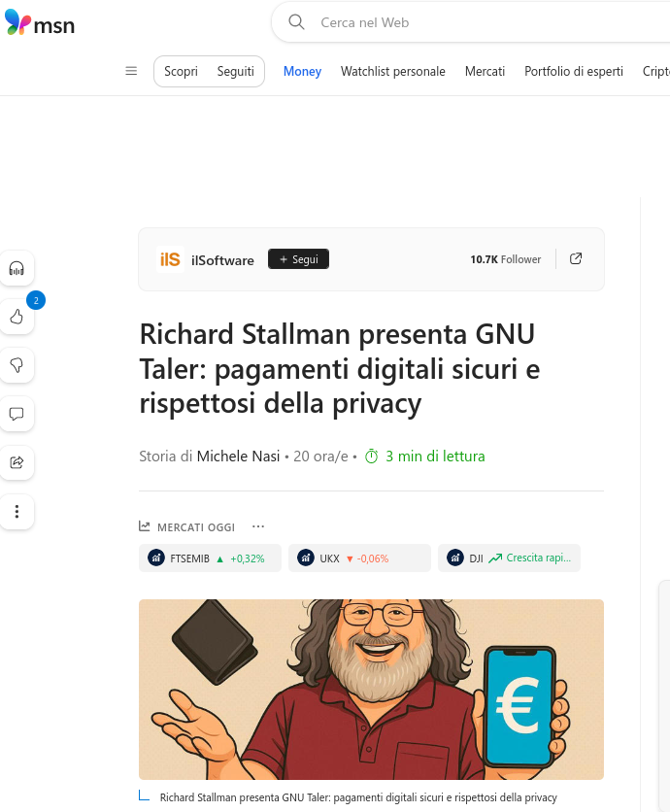Click the ilSoftware publisher logo

click(170, 259)
